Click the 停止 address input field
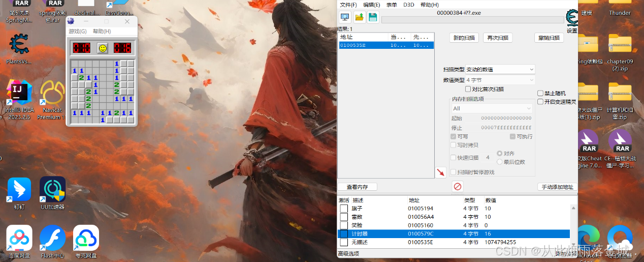This screenshot has height=262, width=644. click(498, 128)
